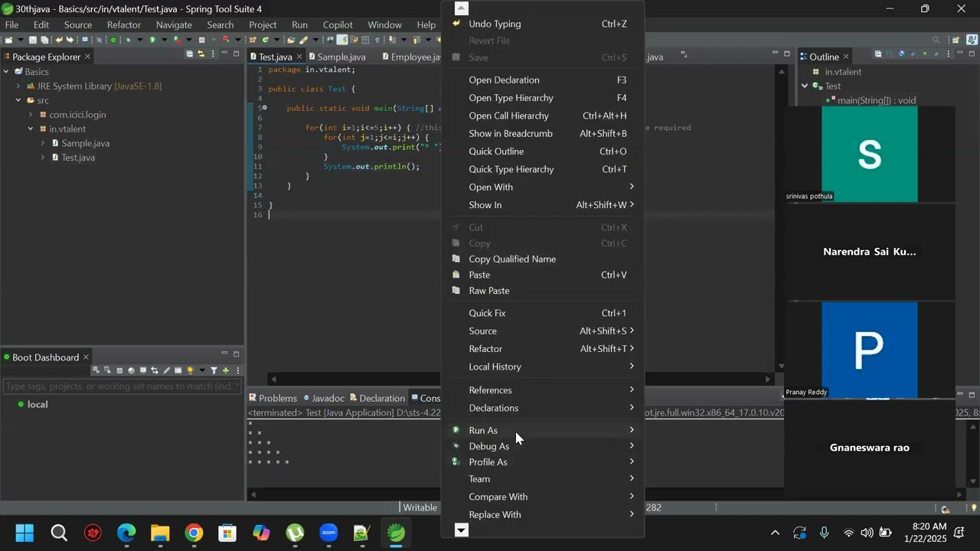
Task: Toggle Hide Fields in Outline toolbar
Action: click(901, 54)
